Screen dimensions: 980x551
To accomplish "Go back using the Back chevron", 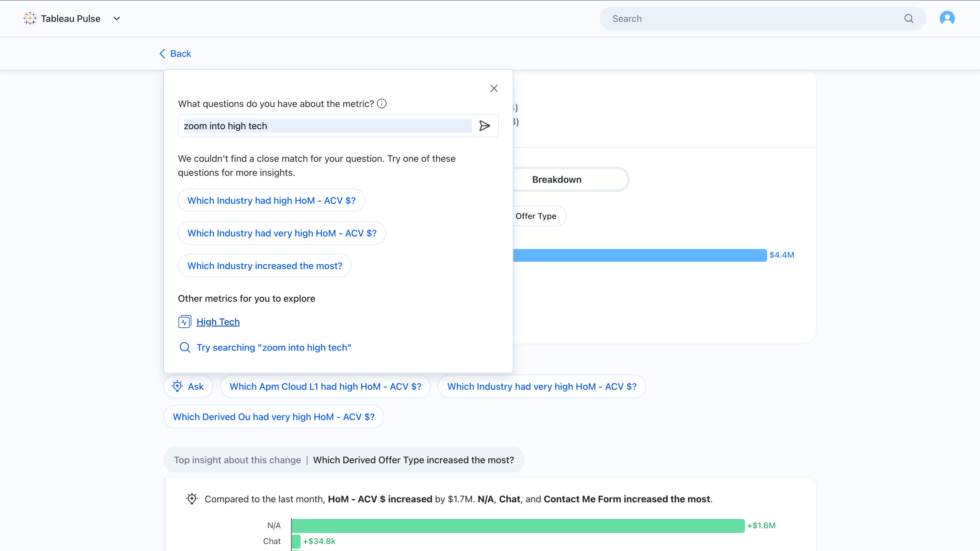I will 162,54.
